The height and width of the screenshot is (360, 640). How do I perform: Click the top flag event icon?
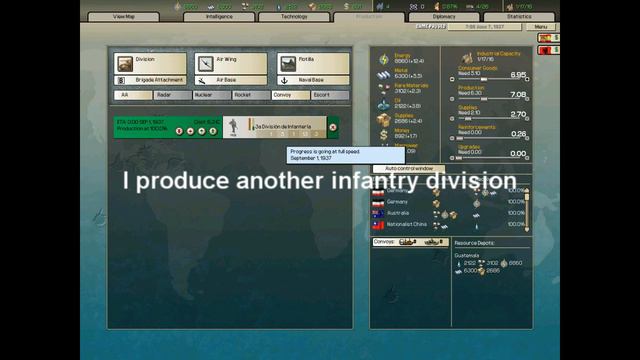pos(548,38)
